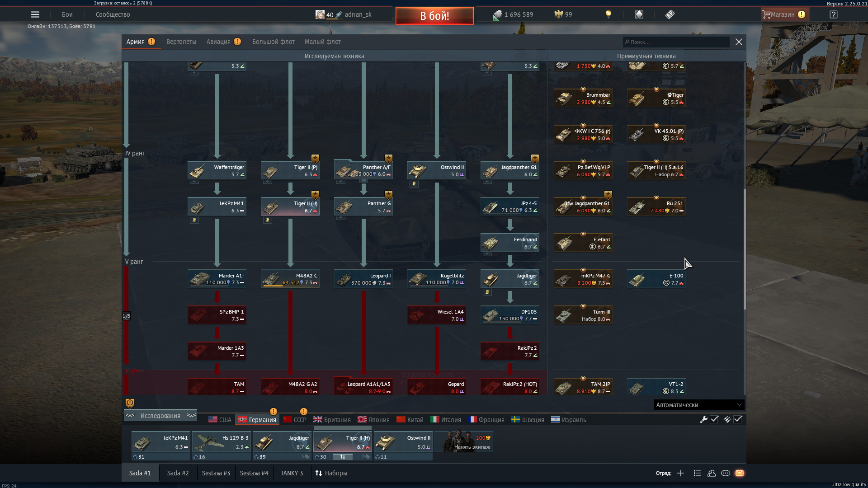Viewport: 868px width, 488px height.
Task: Open the help question mark icon
Action: point(834,14)
